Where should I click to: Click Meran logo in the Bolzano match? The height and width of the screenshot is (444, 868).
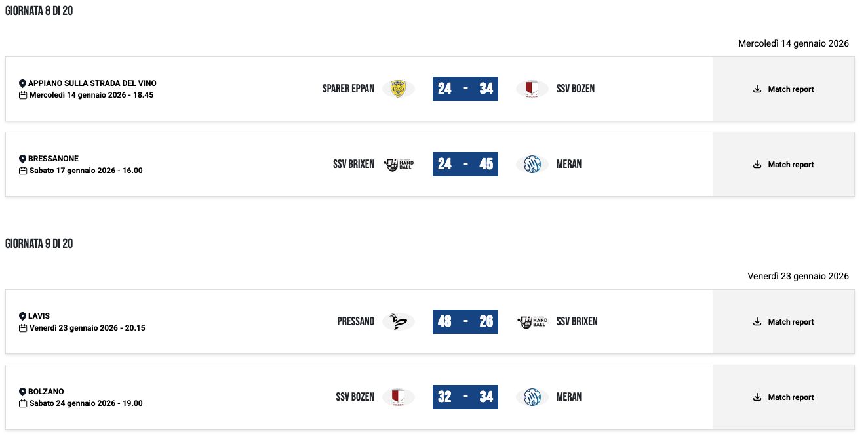tap(532, 397)
